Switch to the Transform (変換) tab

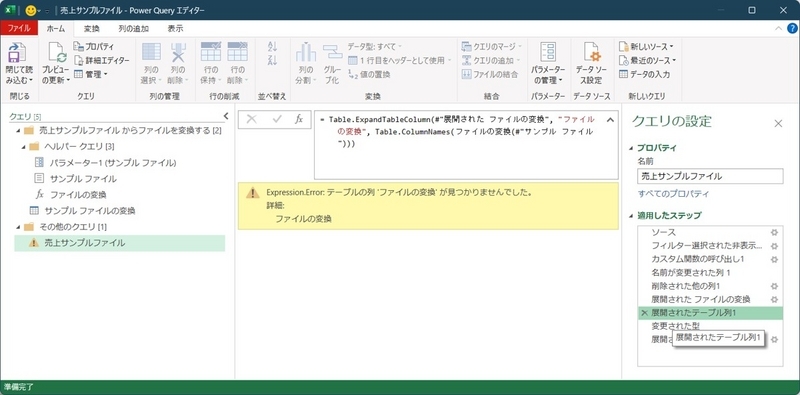coord(92,29)
